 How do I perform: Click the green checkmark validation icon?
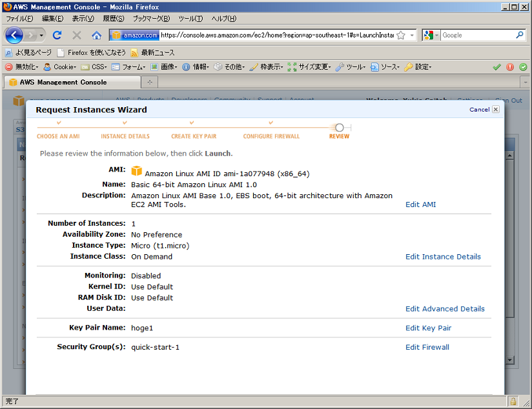(x=496, y=66)
